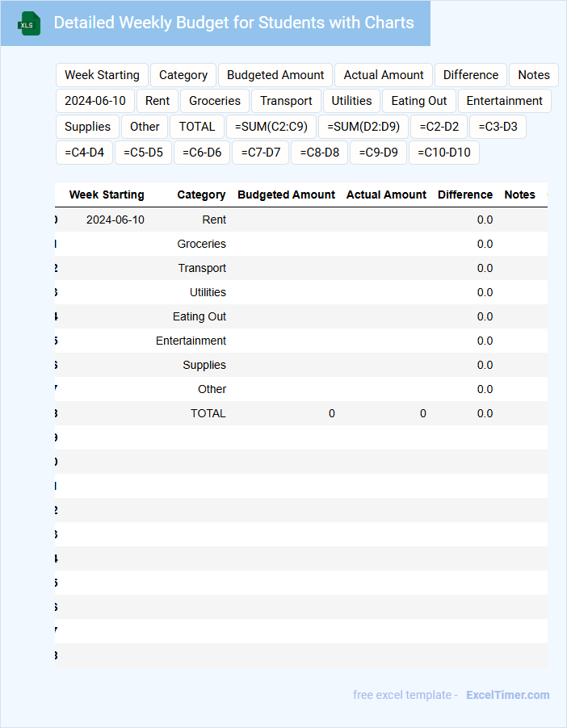Select the '=C9-D9' formula chip
Viewport: 567px width, 728px height.
tap(378, 153)
